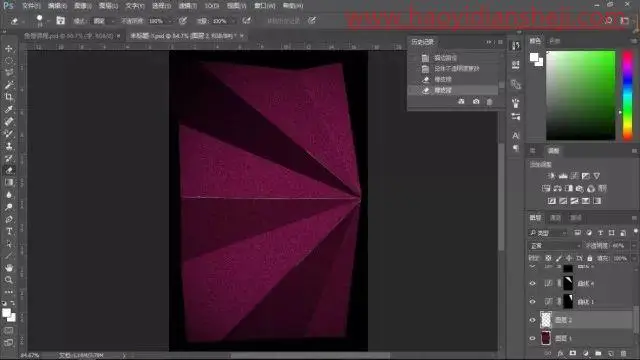This screenshot has height=360, width=640.
Task: Enable the erase to history checkbox
Action: coord(284,20)
